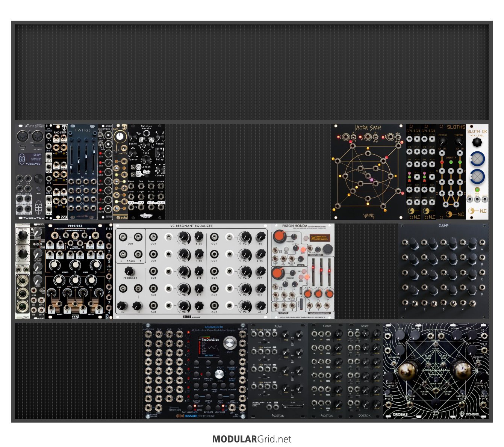Viewport: 504px width, 447px height.
Task: Toggle the lit OSC A Select button on Piston Honda
Action: 303,250
